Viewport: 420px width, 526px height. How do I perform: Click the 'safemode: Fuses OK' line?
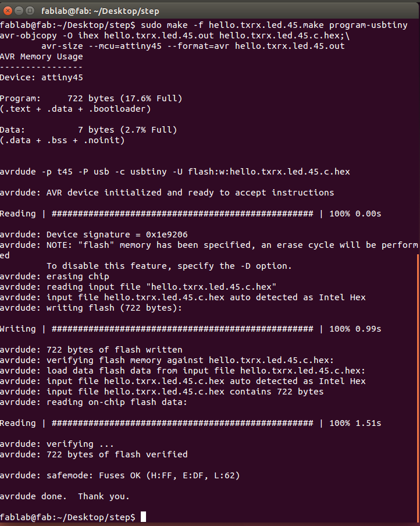point(120,476)
